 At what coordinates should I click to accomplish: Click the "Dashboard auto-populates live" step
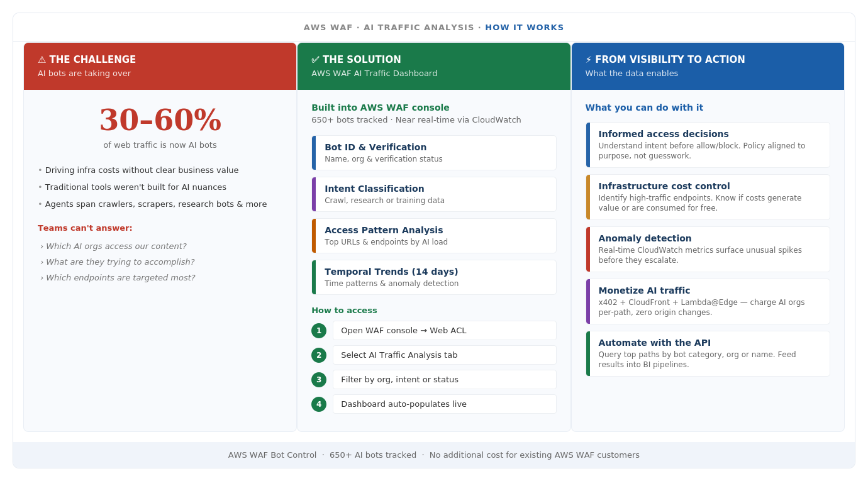click(x=445, y=404)
